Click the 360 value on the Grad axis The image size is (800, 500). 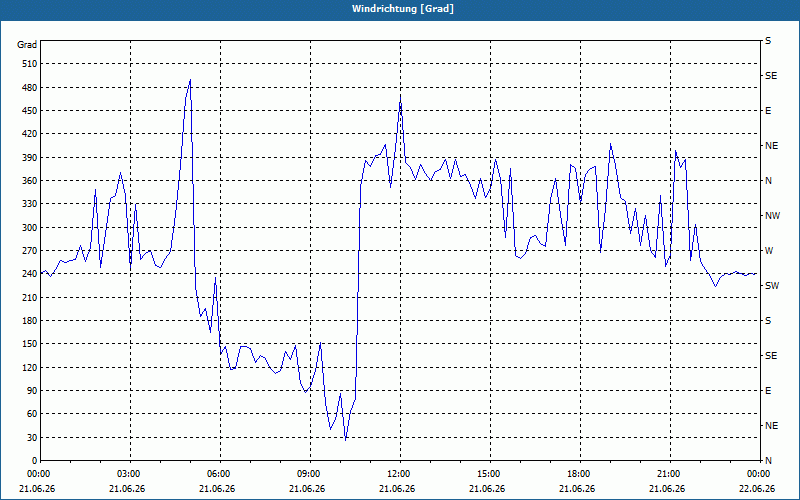pos(30,181)
